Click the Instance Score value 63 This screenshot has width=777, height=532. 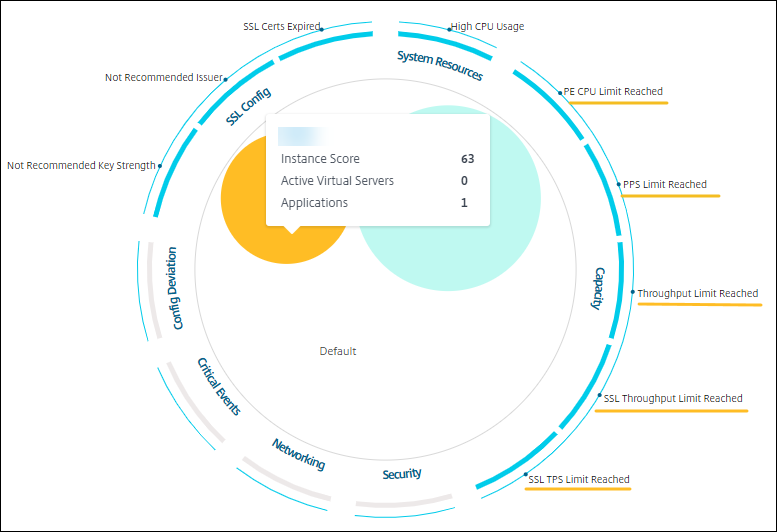[x=467, y=159]
